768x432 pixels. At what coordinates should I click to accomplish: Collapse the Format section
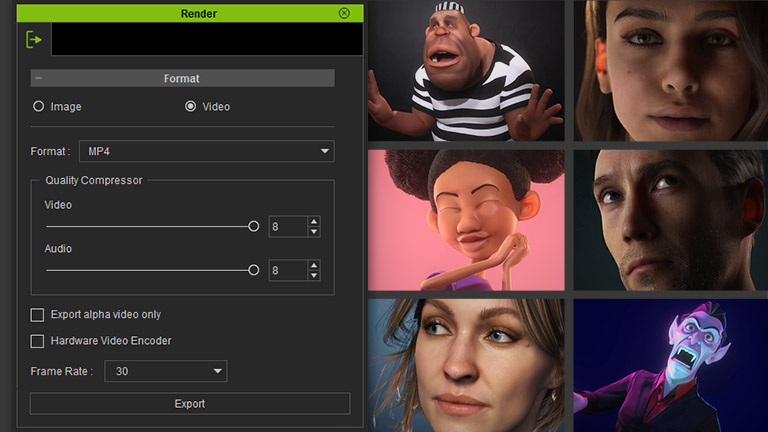38,78
